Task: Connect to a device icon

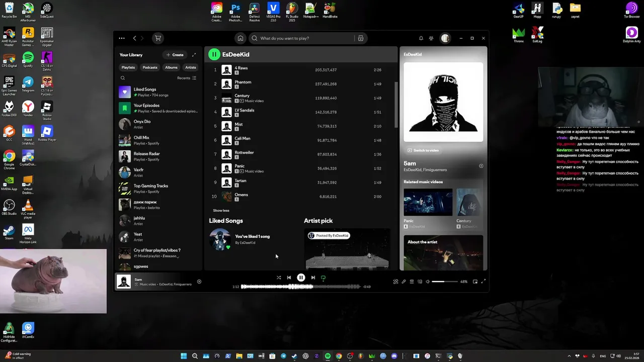Action: coord(420,282)
